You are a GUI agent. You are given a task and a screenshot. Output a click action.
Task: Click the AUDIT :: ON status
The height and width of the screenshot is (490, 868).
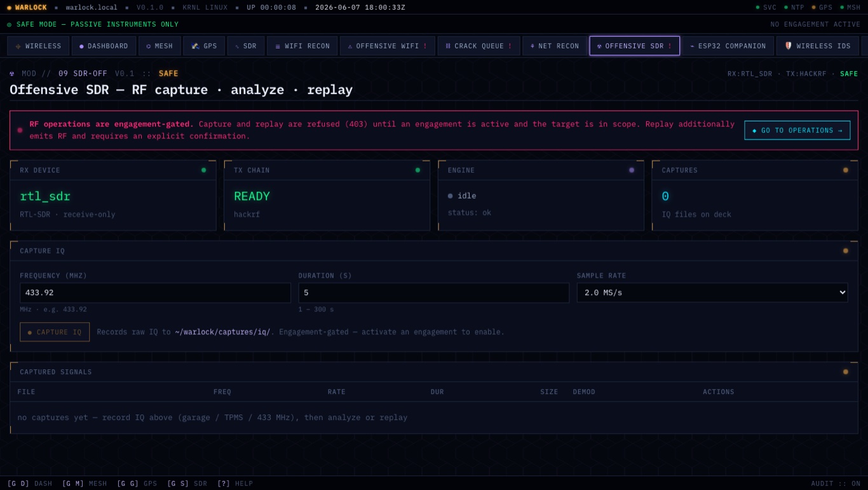(x=836, y=484)
